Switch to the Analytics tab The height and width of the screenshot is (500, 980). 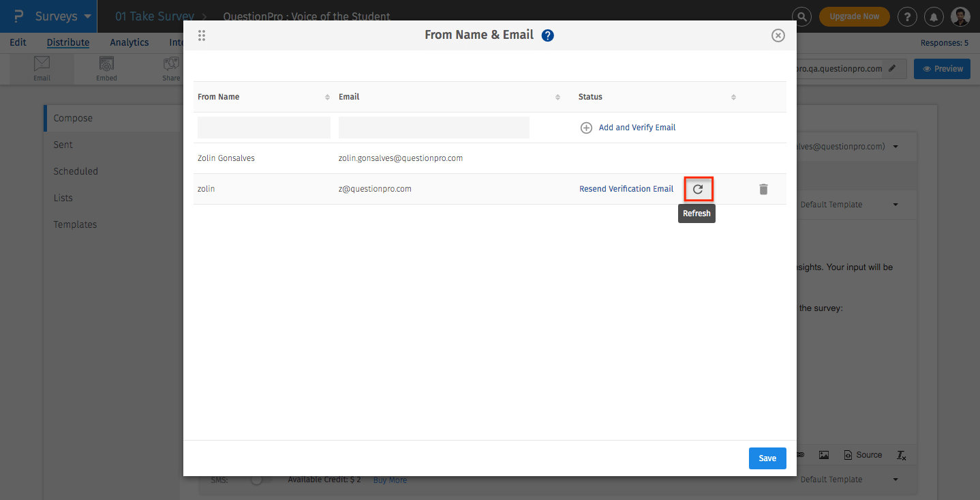129,42
